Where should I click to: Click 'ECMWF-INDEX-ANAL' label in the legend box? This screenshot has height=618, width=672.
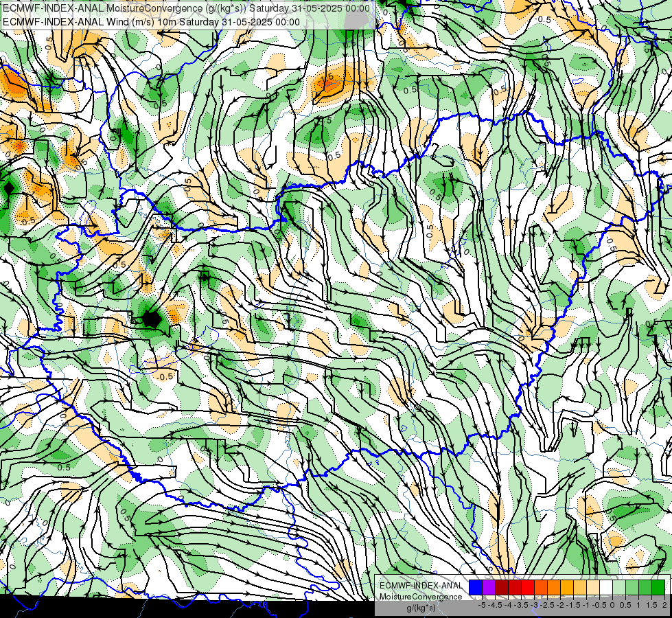pyautogui.click(x=421, y=586)
